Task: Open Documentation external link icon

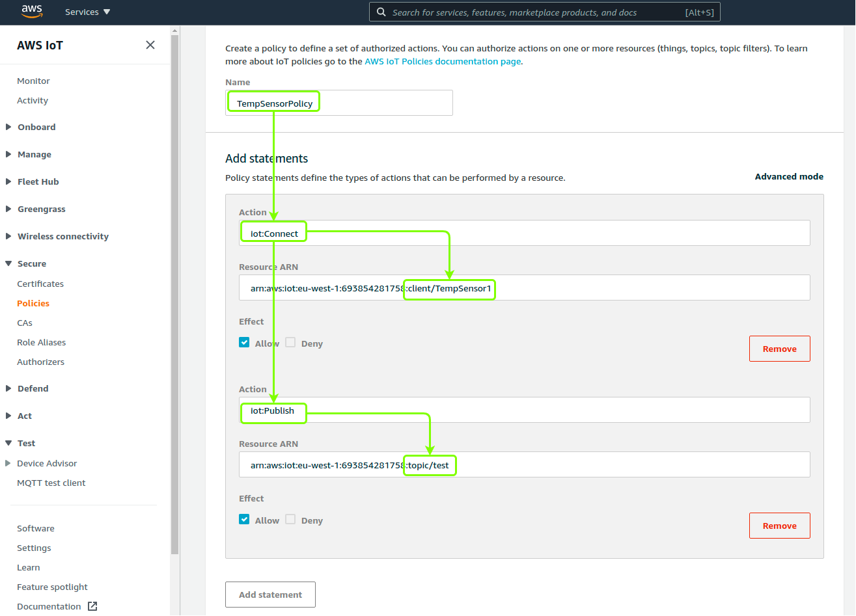Action: tap(92, 606)
